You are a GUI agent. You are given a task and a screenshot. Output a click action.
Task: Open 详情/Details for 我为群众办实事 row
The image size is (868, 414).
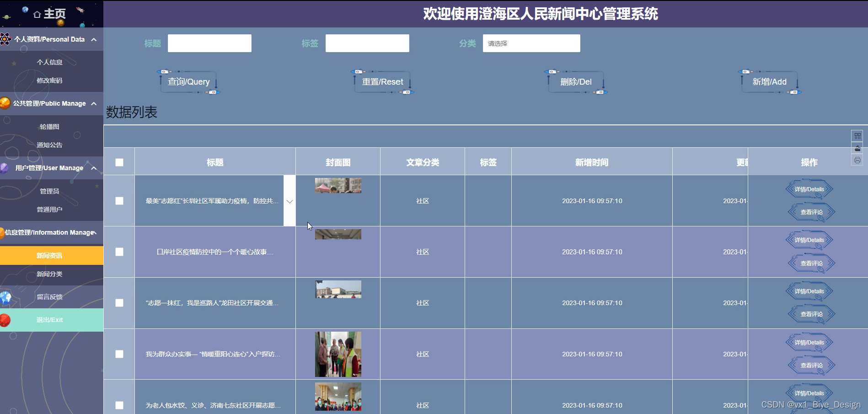pyautogui.click(x=809, y=343)
